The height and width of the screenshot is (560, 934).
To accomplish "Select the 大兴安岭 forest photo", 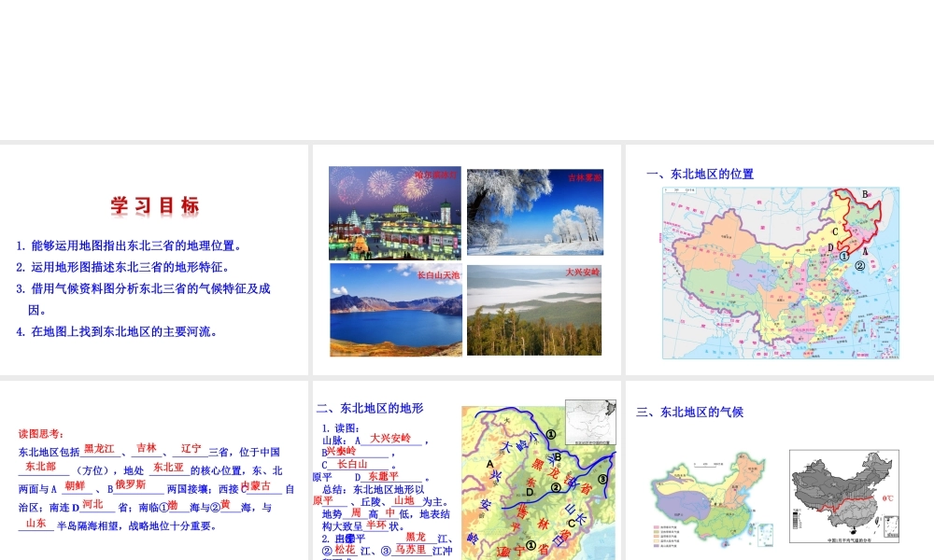I will [x=534, y=310].
